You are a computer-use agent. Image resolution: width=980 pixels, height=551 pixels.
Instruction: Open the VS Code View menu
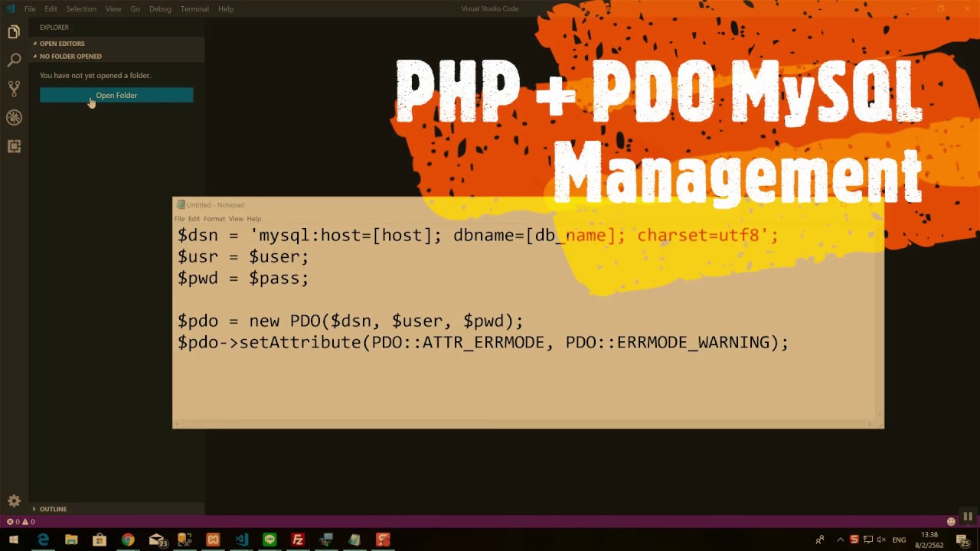point(113,8)
